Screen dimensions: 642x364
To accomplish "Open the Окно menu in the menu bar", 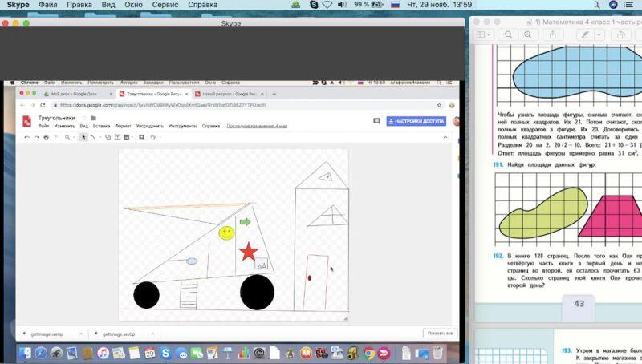I will [134, 5].
